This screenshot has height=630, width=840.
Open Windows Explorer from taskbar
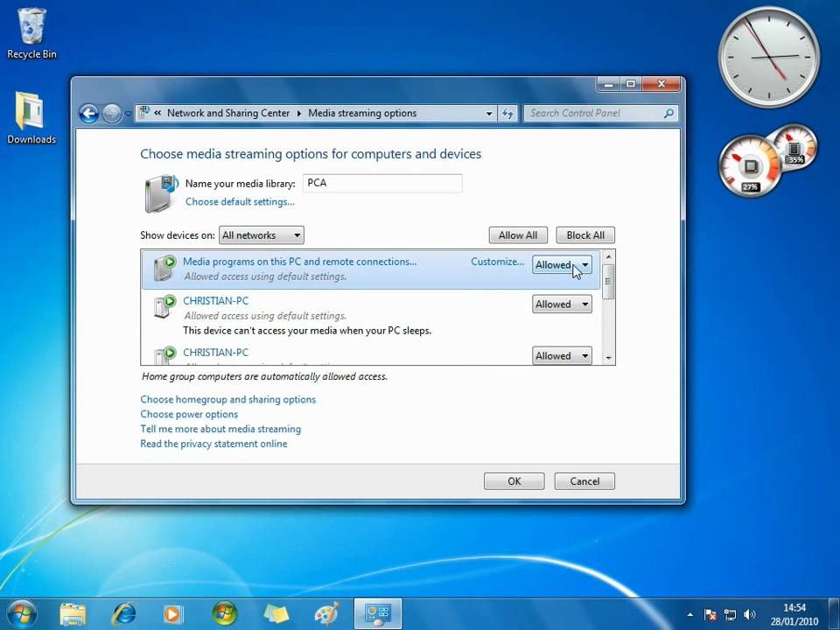point(73,614)
